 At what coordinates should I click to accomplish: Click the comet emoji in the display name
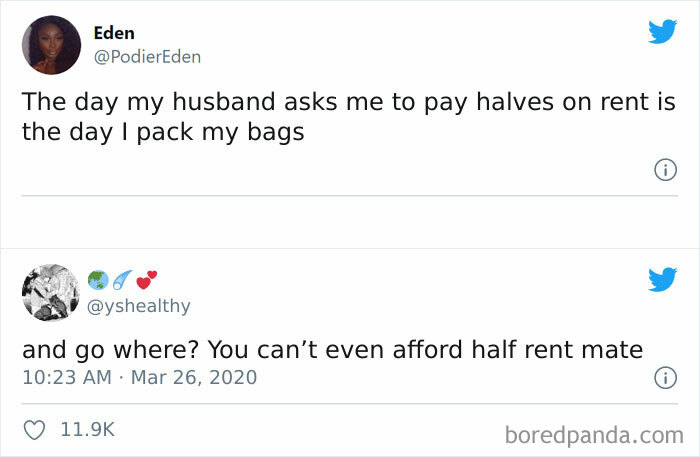122,280
